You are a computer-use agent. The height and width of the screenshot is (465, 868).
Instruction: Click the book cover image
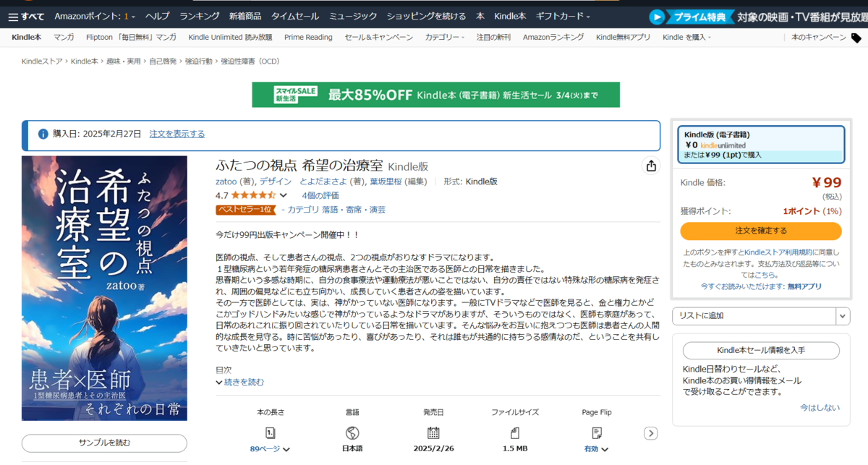point(104,288)
